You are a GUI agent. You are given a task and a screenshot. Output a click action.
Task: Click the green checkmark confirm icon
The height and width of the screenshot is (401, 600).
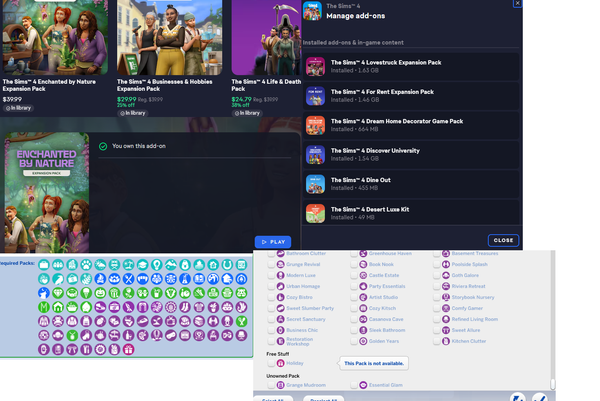click(x=539, y=397)
